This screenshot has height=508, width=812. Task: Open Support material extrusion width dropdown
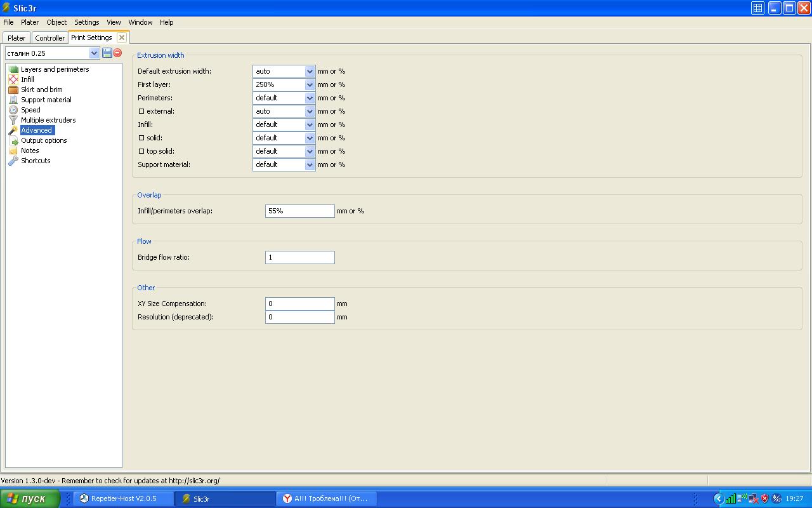point(310,164)
